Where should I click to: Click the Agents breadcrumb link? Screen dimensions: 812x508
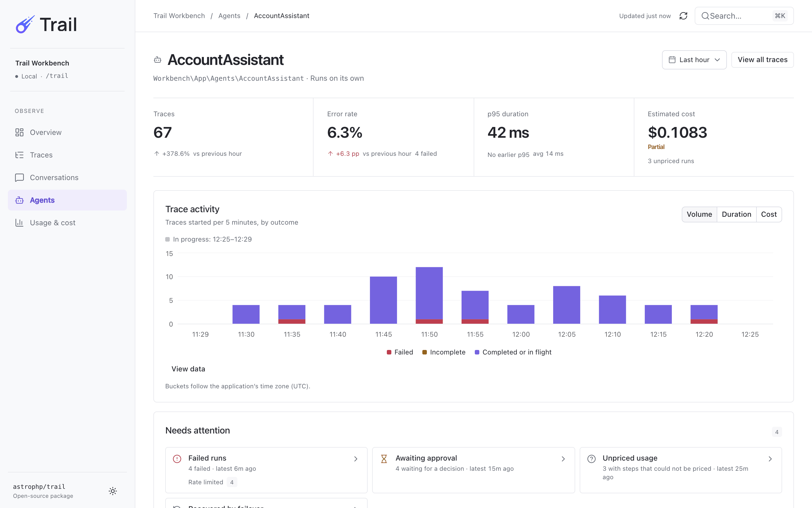[229, 16]
